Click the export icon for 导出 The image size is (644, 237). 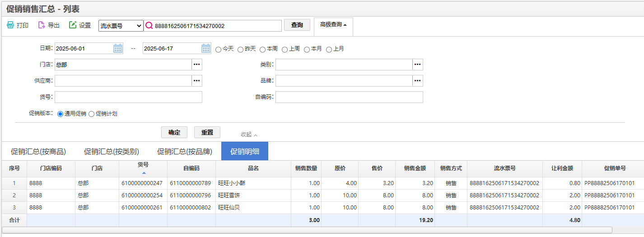[x=42, y=25]
